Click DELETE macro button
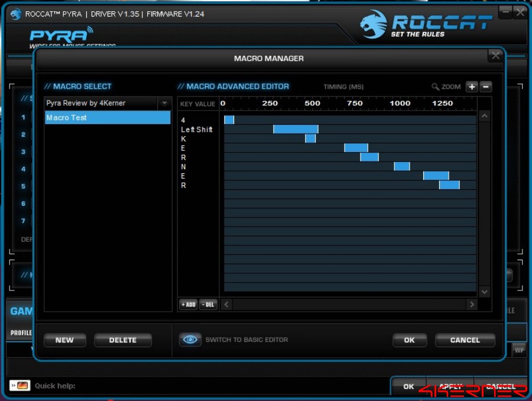 [x=123, y=340]
